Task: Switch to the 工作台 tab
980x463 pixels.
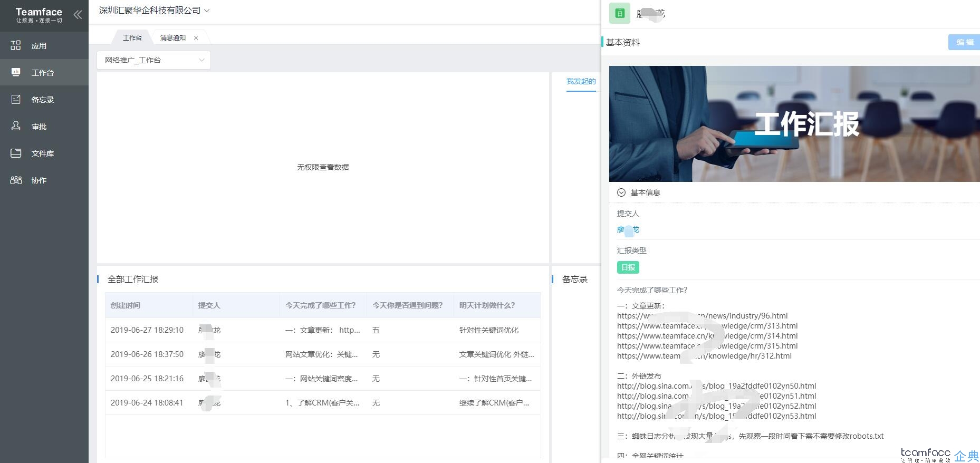Action: click(x=132, y=37)
